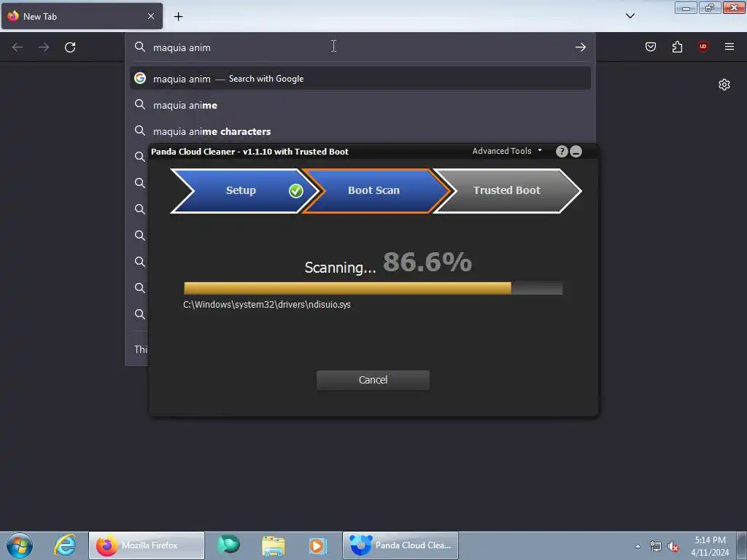Viewport: 747px width, 560px height.
Task: Click the scanning progress bar
Action: point(373,288)
